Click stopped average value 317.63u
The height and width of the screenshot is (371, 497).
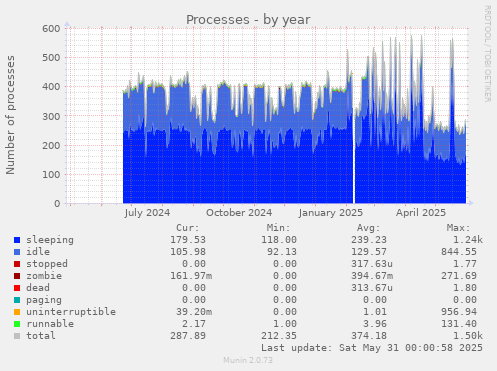[372, 264]
